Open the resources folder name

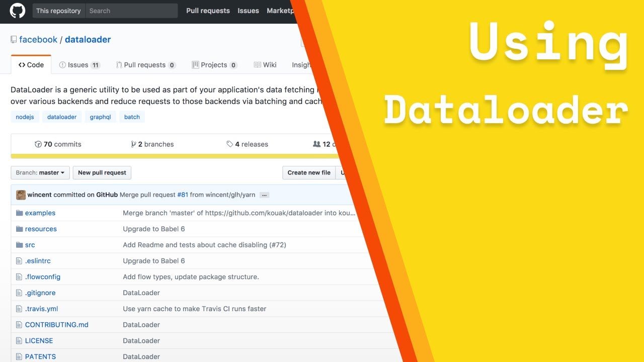[x=41, y=229]
